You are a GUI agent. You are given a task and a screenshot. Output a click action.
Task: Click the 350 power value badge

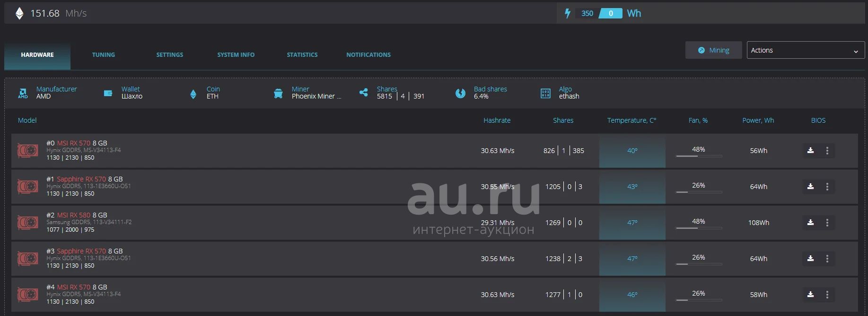tap(587, 13)
